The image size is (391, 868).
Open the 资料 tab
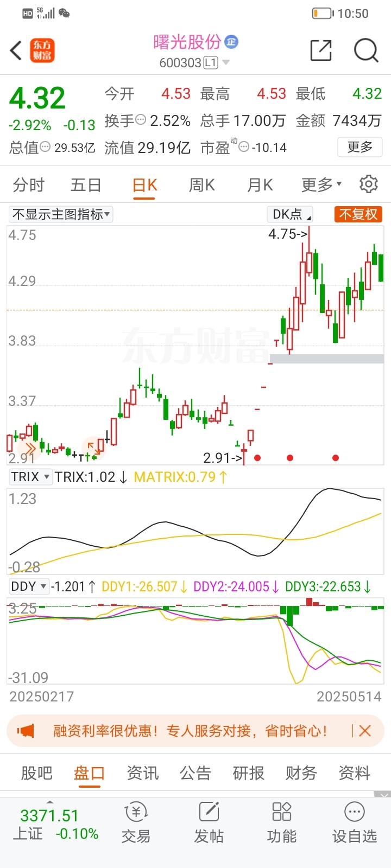pyautogui.click(x=355, y=773)
